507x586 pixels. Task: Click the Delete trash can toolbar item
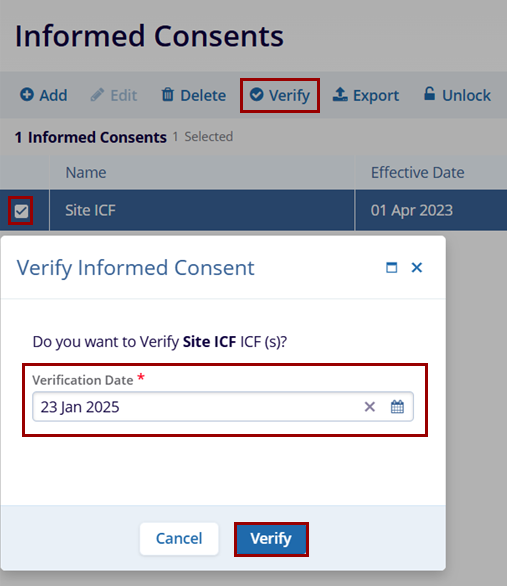[x=194, y=95]
